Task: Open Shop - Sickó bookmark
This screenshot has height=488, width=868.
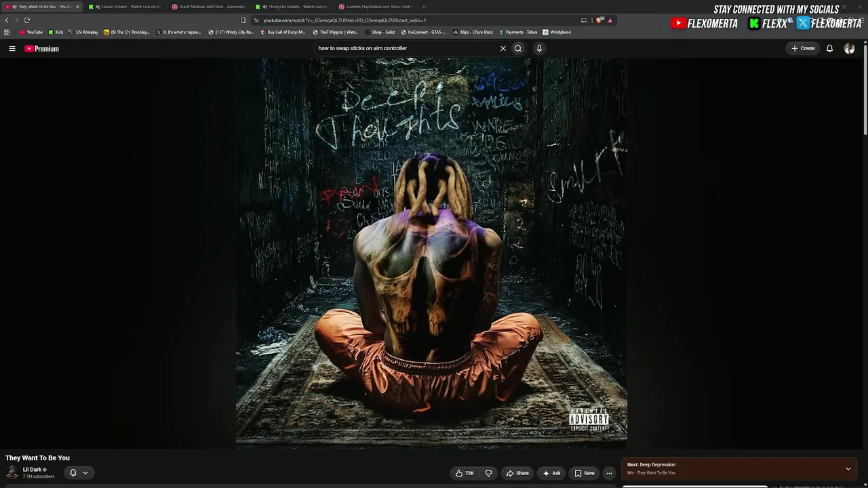Action: (x=380, y=32)
